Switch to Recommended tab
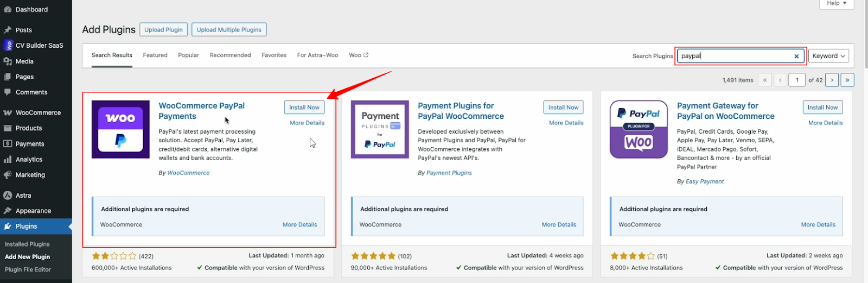 click(230, 55)
